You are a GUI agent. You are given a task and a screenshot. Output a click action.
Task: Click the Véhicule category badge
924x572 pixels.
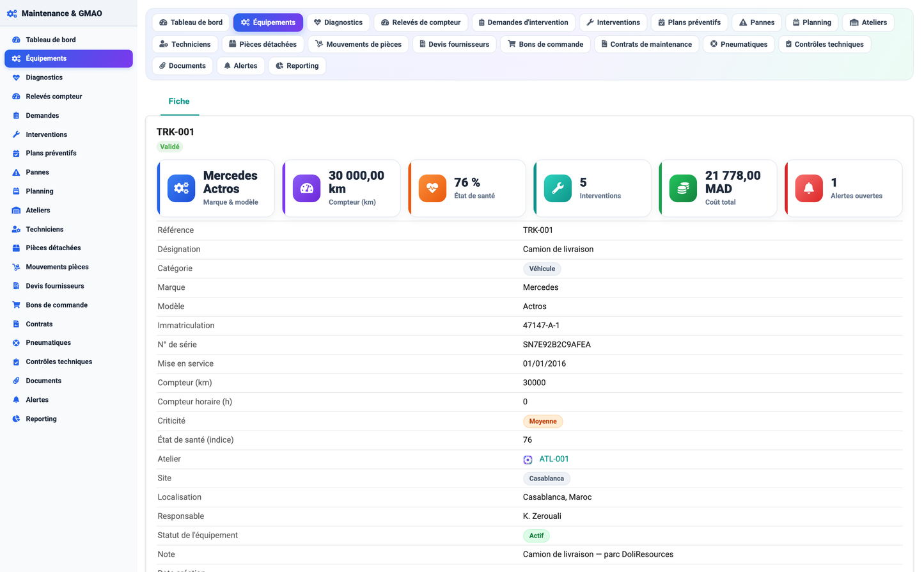[x=542, y=269]
